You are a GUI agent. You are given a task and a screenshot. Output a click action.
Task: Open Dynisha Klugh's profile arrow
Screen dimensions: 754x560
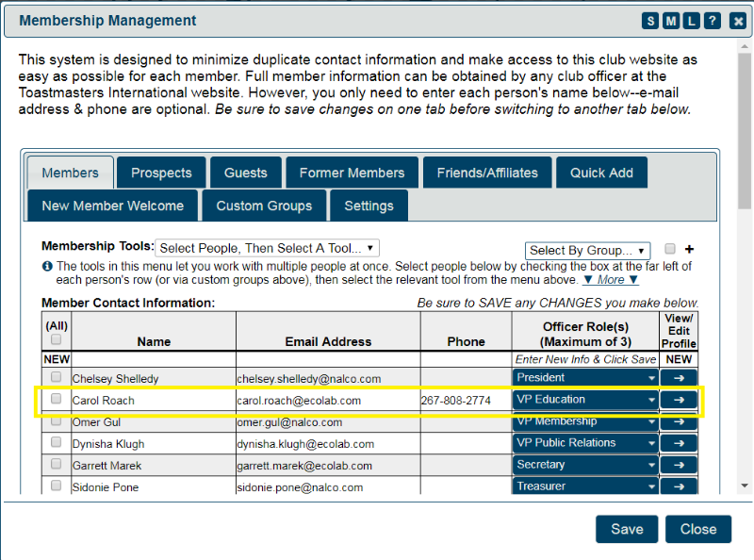pyautogui.click(x=679, y=442)
